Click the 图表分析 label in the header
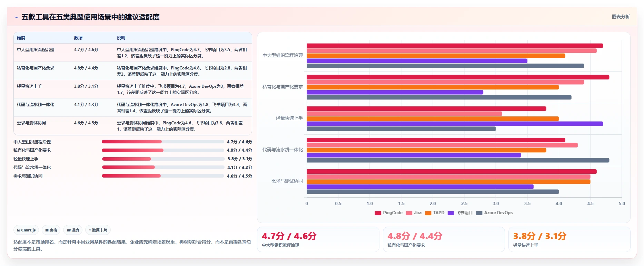 click(x=621, y=17)
